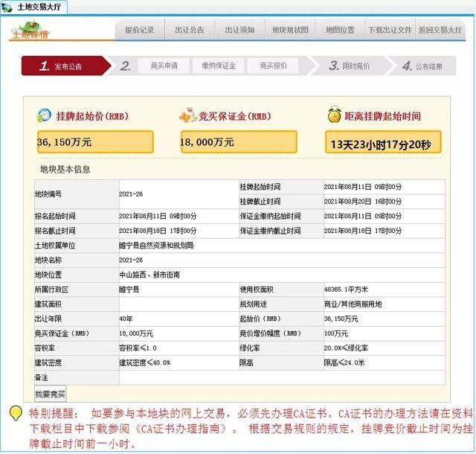The height and width of the screenshot is (454, 476).
Task: Click 容积率≤1.0 value
Action: (x=138, y=348)
